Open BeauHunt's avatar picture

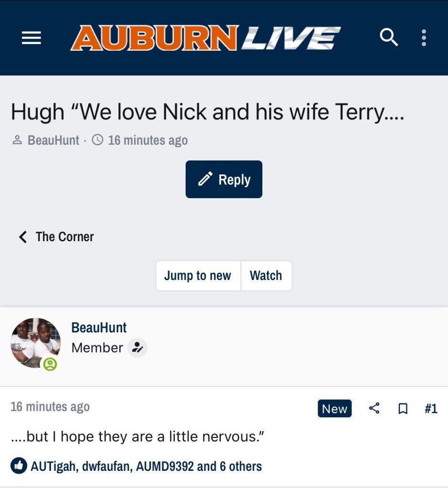(x=35, y=342)
